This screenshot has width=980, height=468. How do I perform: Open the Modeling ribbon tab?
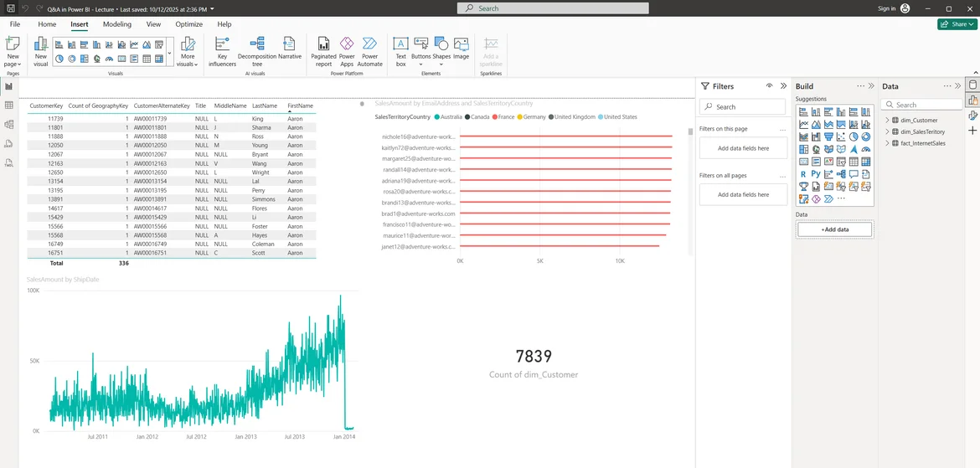coord(117,24)
